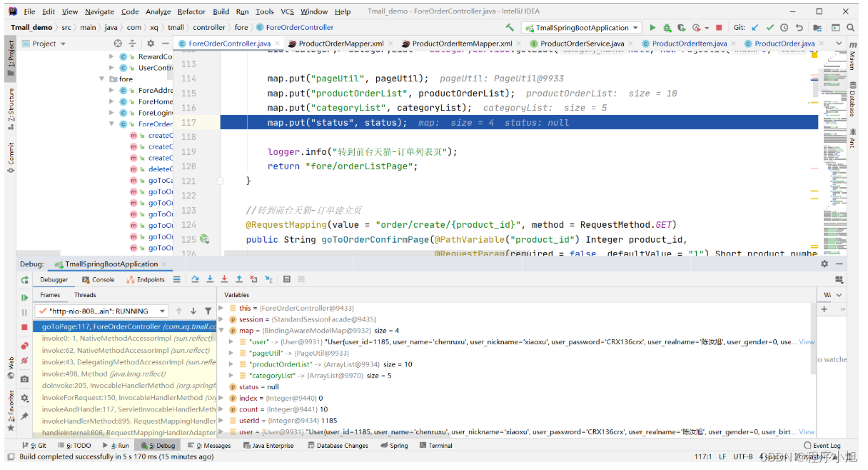
Task: Click the Get Thread Dump camera icon
Action: point(25,379)
